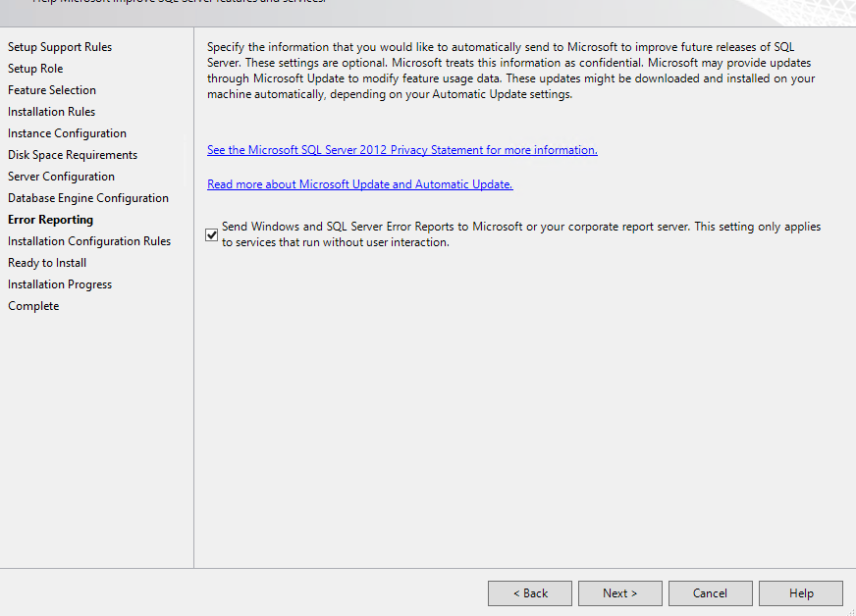Click the 'Specify the information' description paragraph
The image size is (856, 616).
tap(511, 71)
